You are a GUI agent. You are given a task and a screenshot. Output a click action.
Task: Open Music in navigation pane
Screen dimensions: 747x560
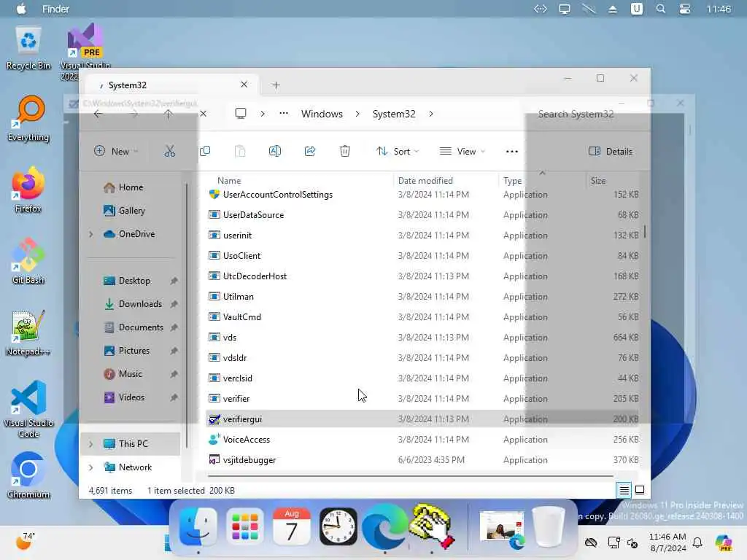[123, 374]
